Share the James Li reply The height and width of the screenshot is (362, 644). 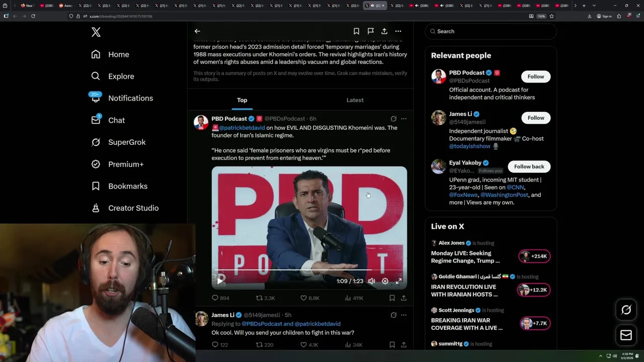point(404,345)
